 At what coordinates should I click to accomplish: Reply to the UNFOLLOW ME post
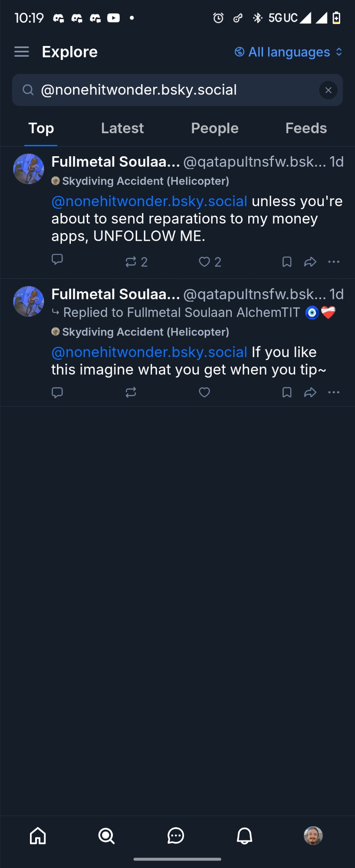(57, 260)
